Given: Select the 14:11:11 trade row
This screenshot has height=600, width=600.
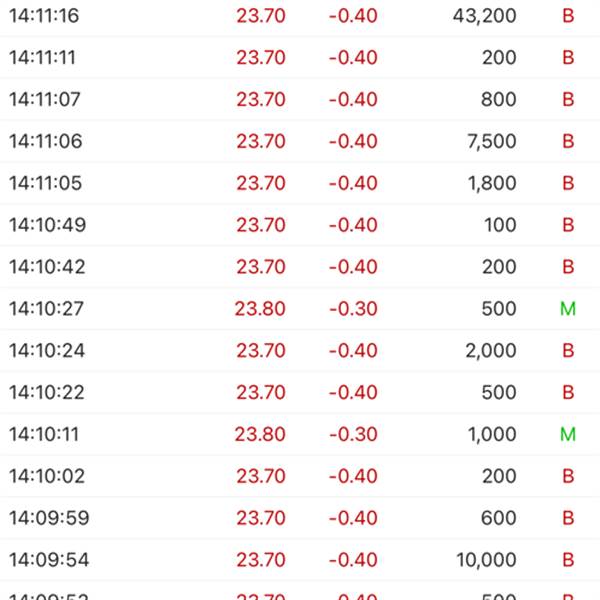Looking at the screenshot, I should [300, 57].
